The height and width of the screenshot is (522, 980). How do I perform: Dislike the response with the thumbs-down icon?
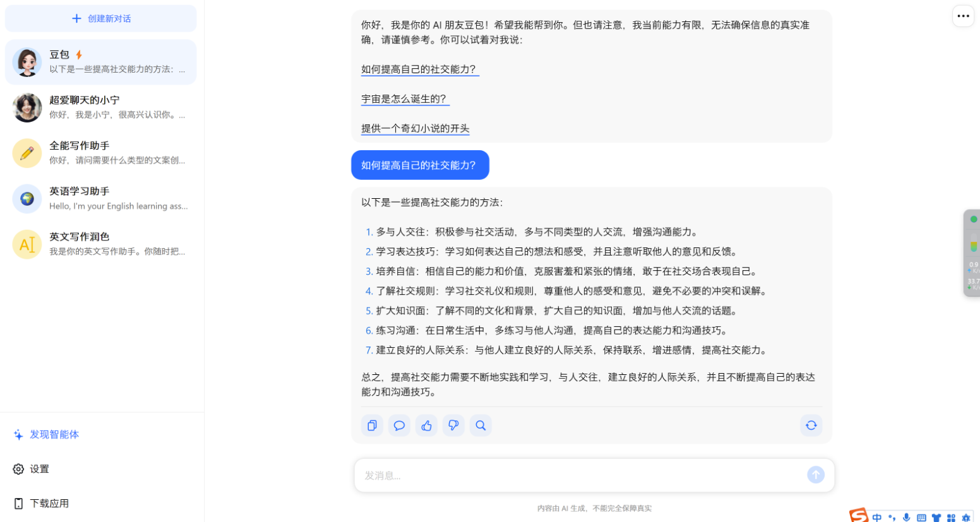pyautogui.click(x=453, y=425)
